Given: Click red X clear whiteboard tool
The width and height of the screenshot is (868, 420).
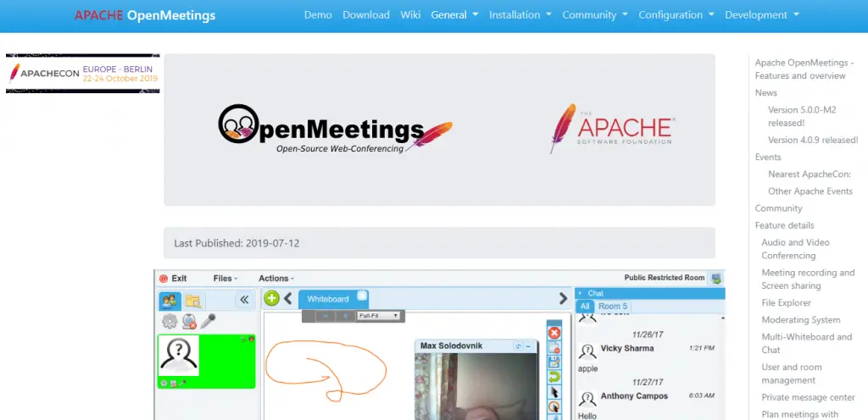Looking at the screenshot, I should 554,333.
